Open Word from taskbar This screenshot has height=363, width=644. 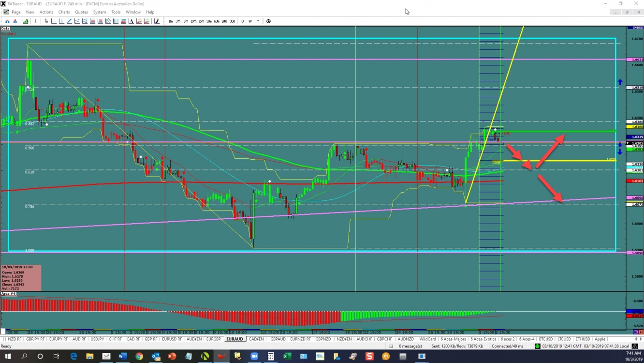click(122, 356)
